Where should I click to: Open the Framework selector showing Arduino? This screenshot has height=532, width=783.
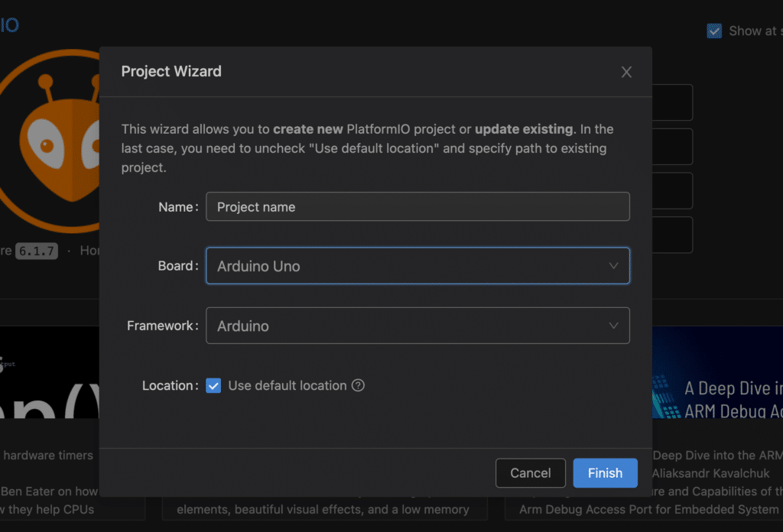417,326
